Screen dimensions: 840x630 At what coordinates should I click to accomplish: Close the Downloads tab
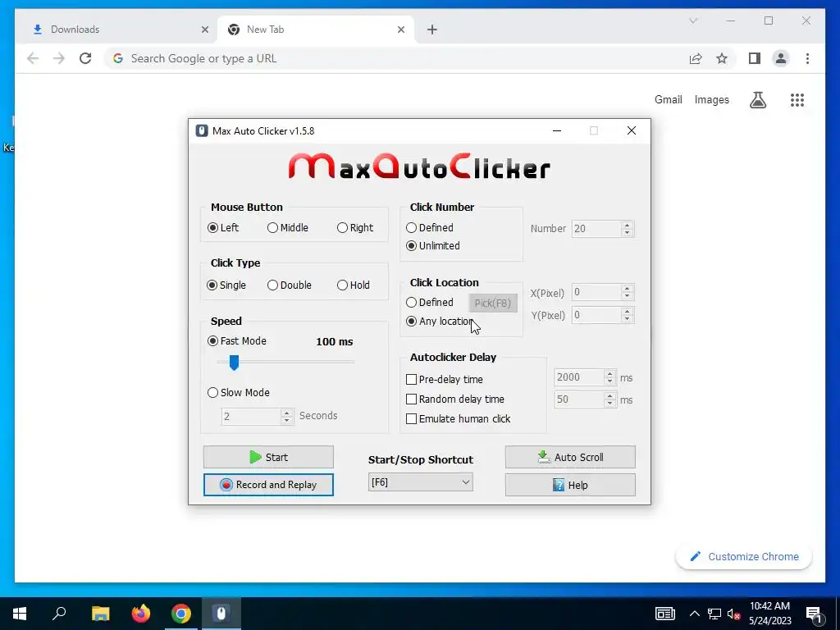[204, 30]
